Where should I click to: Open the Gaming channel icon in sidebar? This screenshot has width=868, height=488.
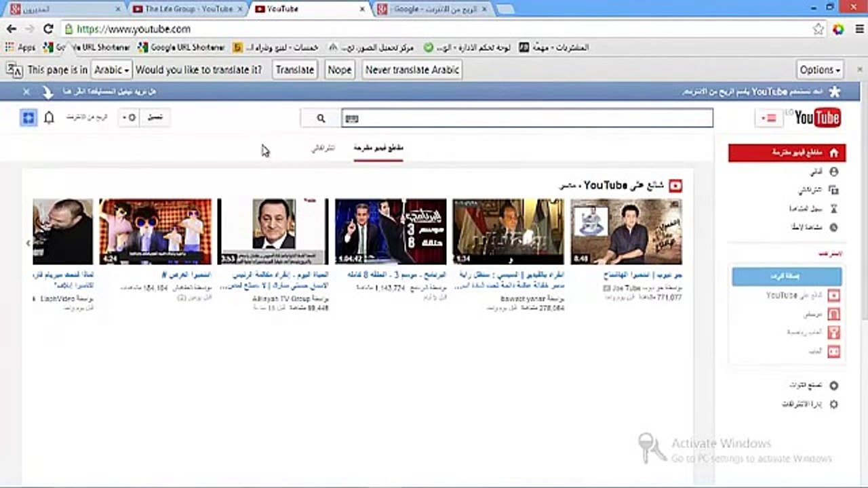[834, 352]
